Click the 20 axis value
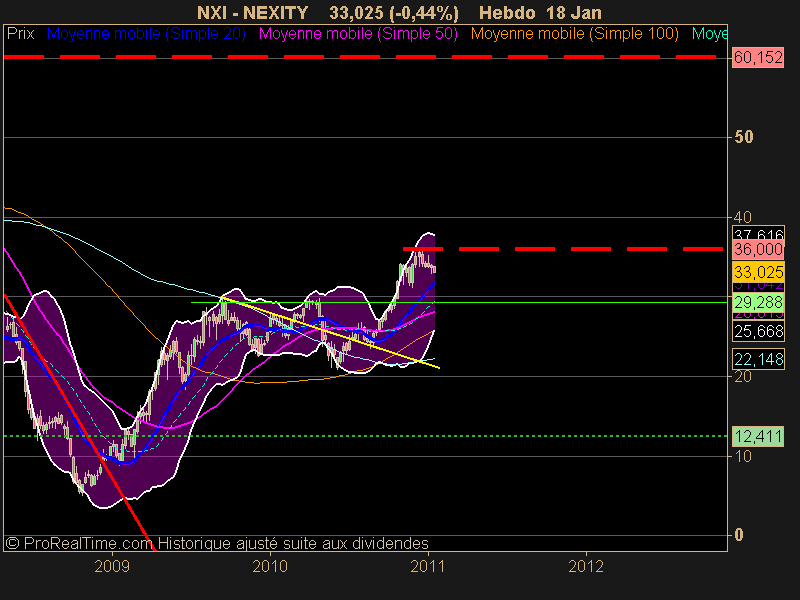Screen dimensions: 800x600 click(x=743, y=377)
